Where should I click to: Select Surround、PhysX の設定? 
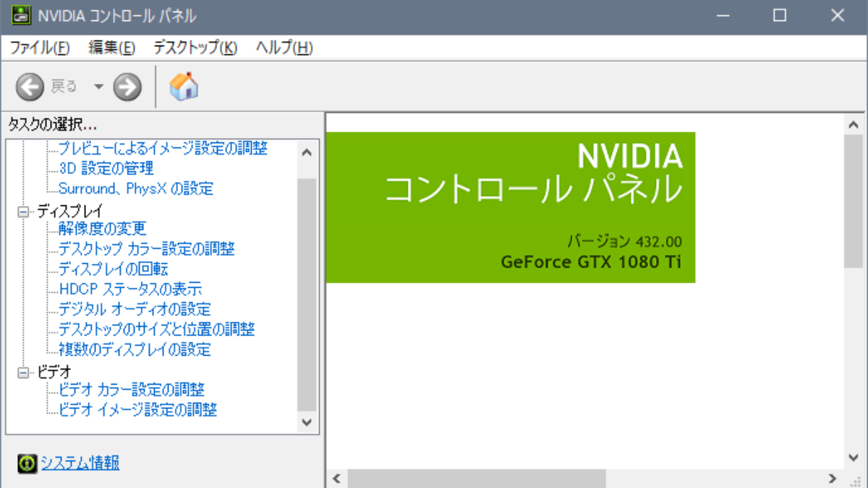(136, 189)
